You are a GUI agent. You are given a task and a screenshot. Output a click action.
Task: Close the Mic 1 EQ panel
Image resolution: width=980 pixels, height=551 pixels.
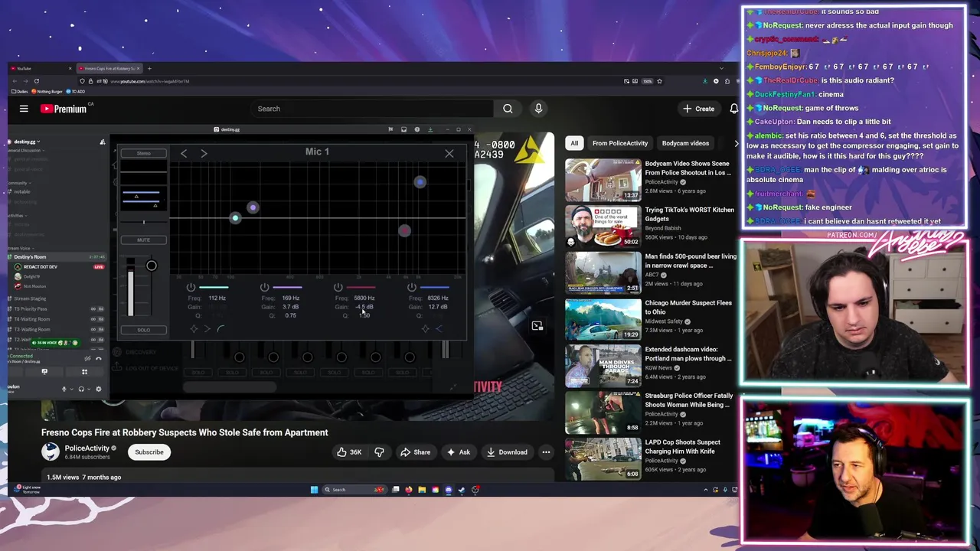coord(449,154)
